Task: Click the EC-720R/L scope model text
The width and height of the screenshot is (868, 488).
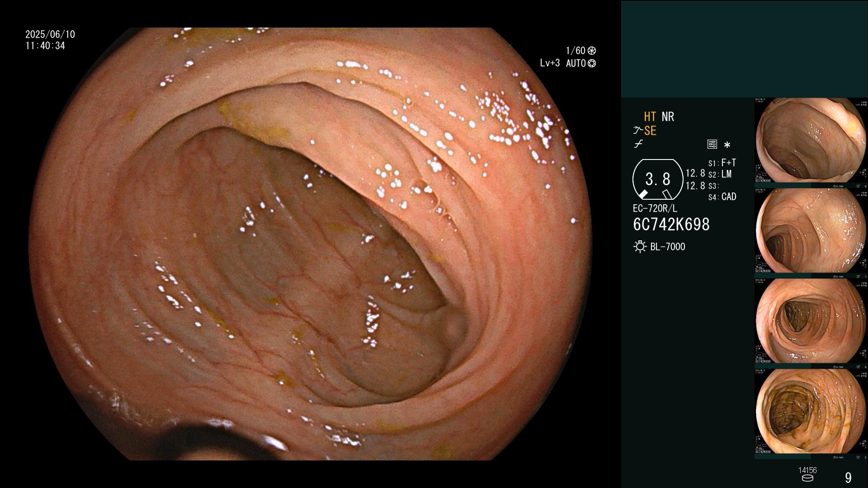Action: pyautogui.click(x=655, y=209)
